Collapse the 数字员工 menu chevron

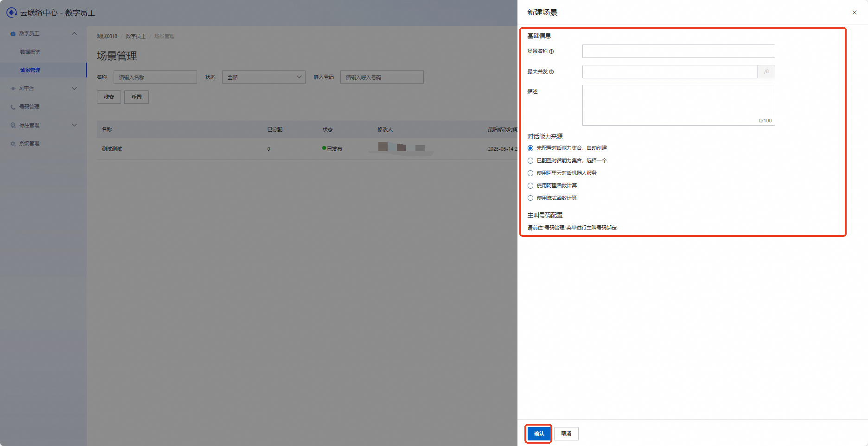tap(74, 33)
